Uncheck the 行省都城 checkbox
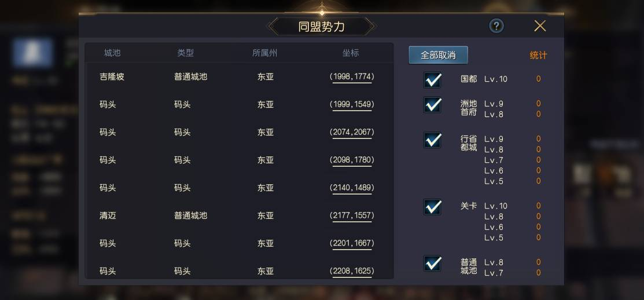 point(433,140)
